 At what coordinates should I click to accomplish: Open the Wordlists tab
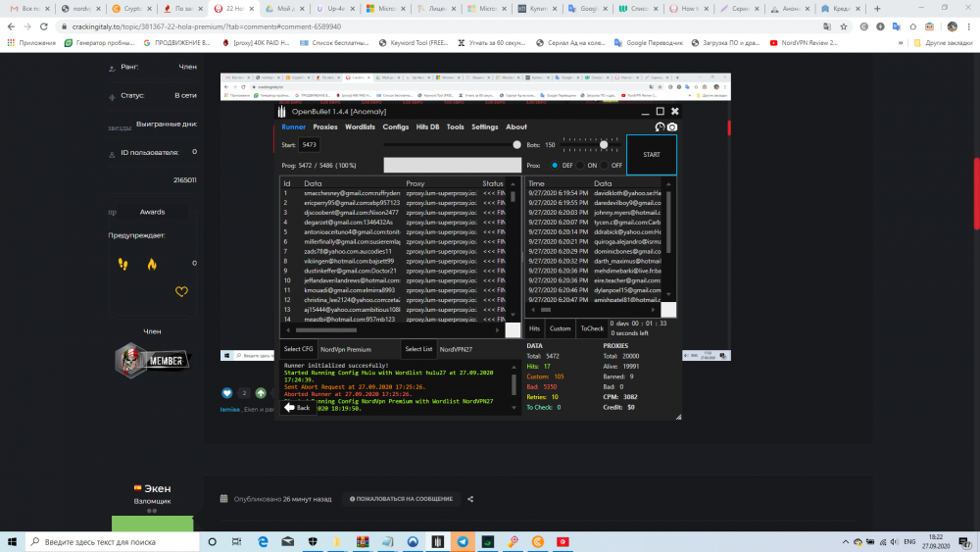click(360, 126)
